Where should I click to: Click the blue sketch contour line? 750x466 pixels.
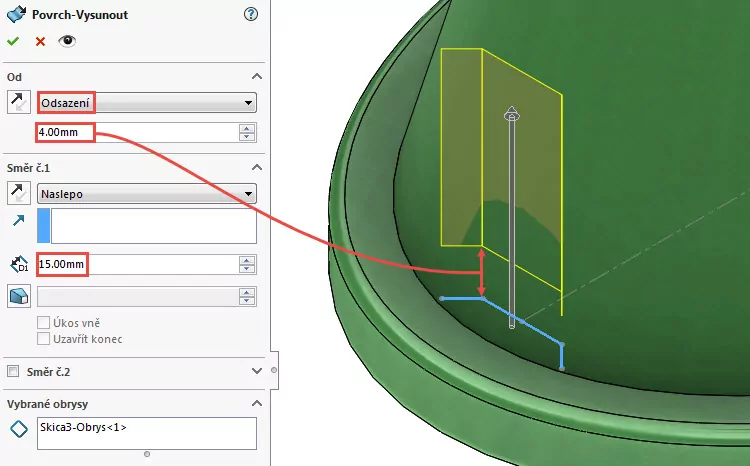click(521, 321)
